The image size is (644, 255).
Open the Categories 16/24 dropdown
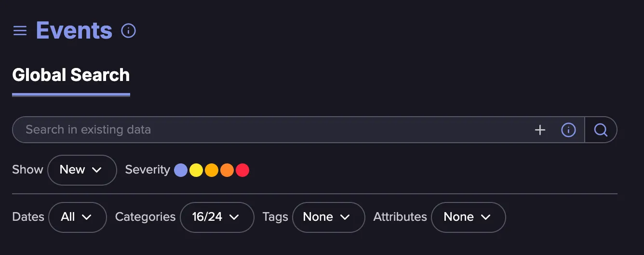(217, 217)
